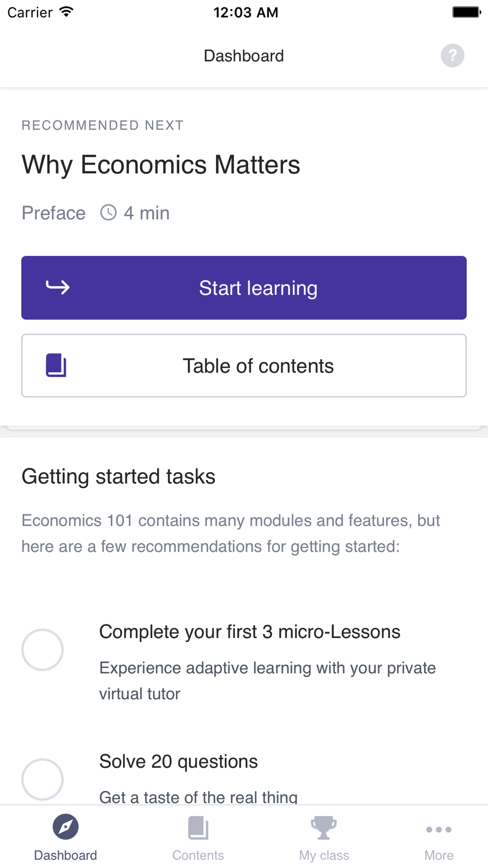This screenshot has width=488, height=868.
Task: Select the More tab label
Action: click(x=439, y=855)
